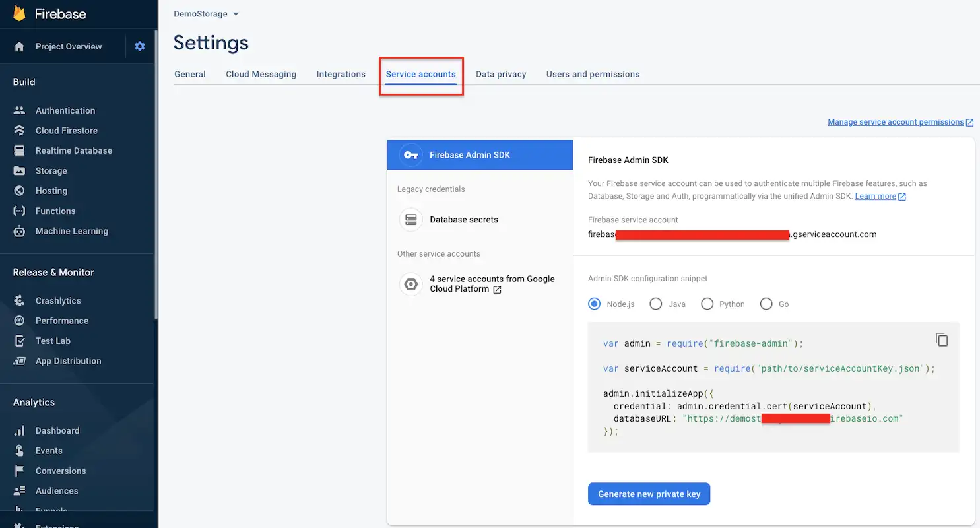Screen dimensions: 980x528
Task: Open Authentication from the sidebar
Action: click(65, 110)
